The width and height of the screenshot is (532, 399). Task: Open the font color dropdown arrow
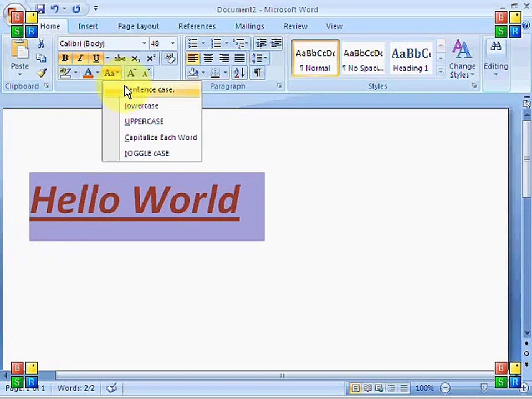coord(98,73)
